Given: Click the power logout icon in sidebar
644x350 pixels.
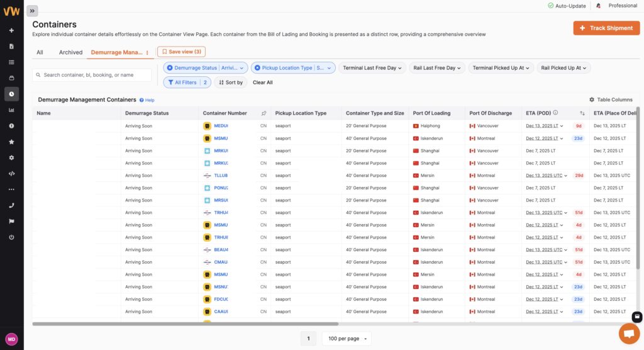Looking at the screenshot, I should click(x=11, y=237).
